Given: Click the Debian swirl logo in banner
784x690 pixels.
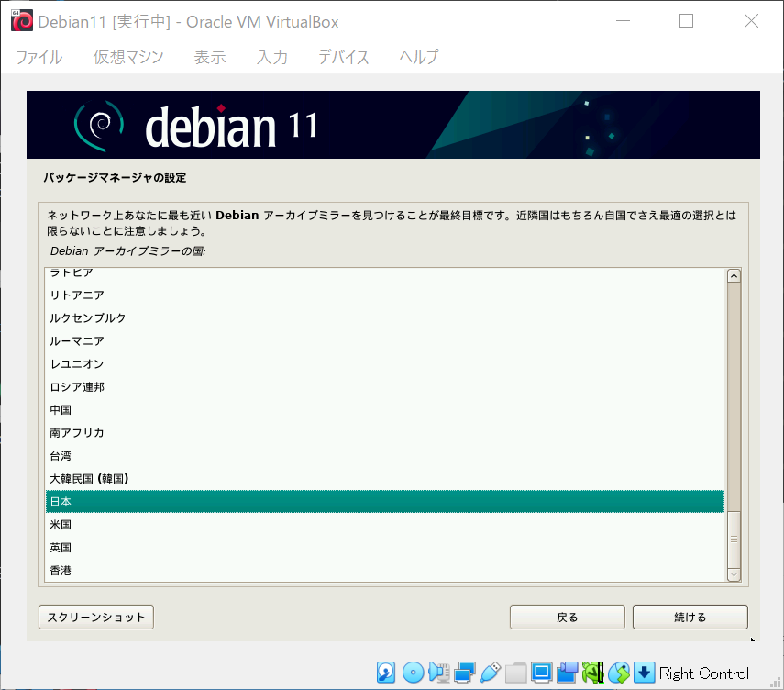Looking at the screenshot, I should pyautogui.click(x=99, y=126).
